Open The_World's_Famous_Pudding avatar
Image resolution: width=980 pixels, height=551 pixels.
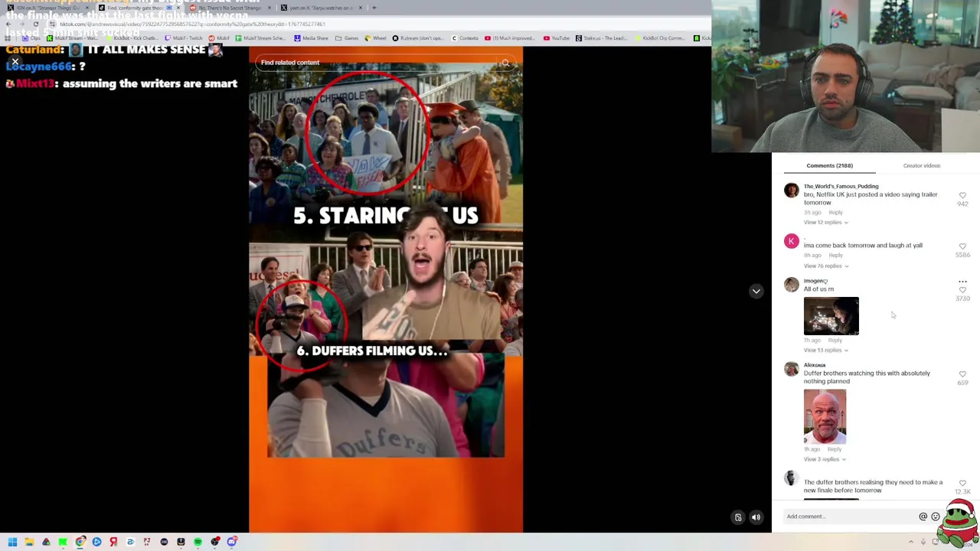(x=792, y=190)
